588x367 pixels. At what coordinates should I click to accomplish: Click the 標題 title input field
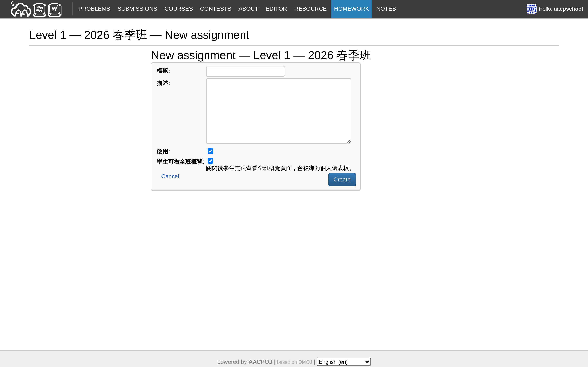click(x=245, y=71)
